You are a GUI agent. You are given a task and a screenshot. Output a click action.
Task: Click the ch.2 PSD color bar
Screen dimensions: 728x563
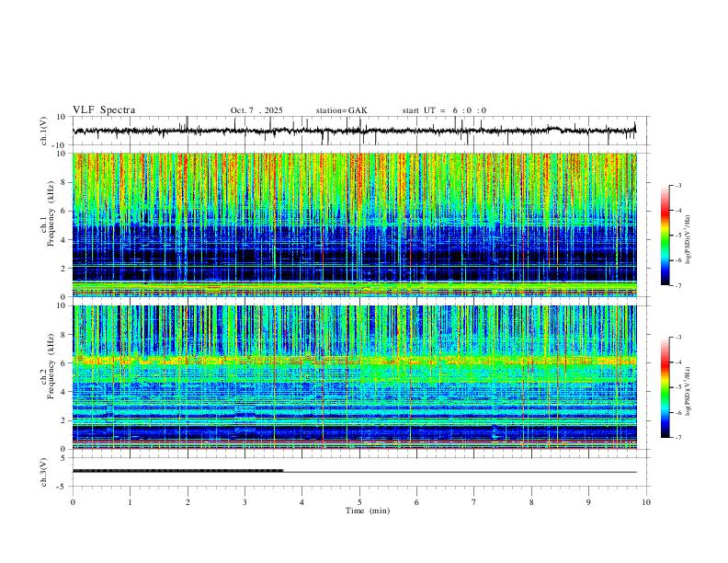(x=665, y=387)
